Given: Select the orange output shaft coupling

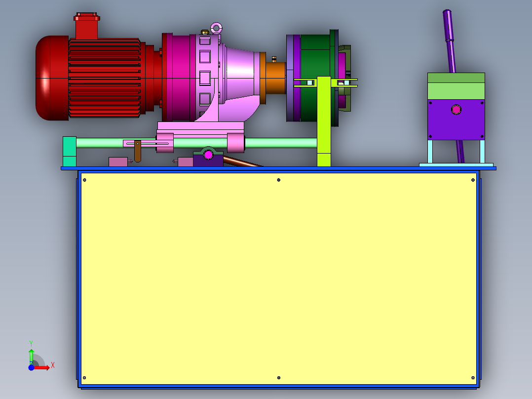Looking at the screenshot, I should (275, 78).
